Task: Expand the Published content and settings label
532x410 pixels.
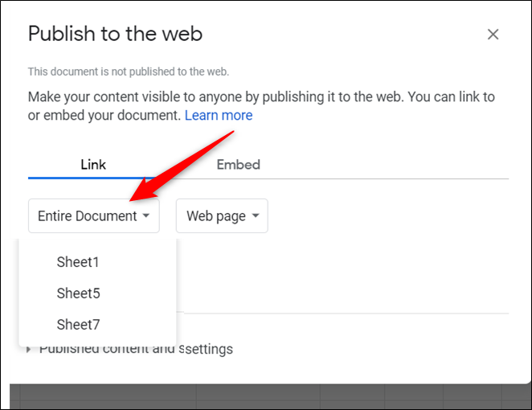Action: pos(137,349)
